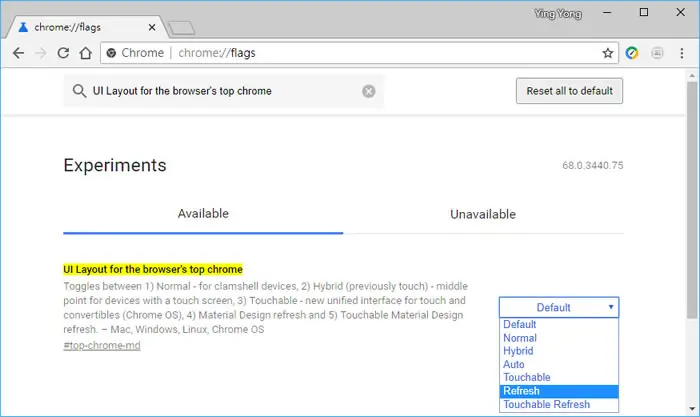The image size is (700, 417).
Task: Click Reset all to default
Action: click(569, 91)
